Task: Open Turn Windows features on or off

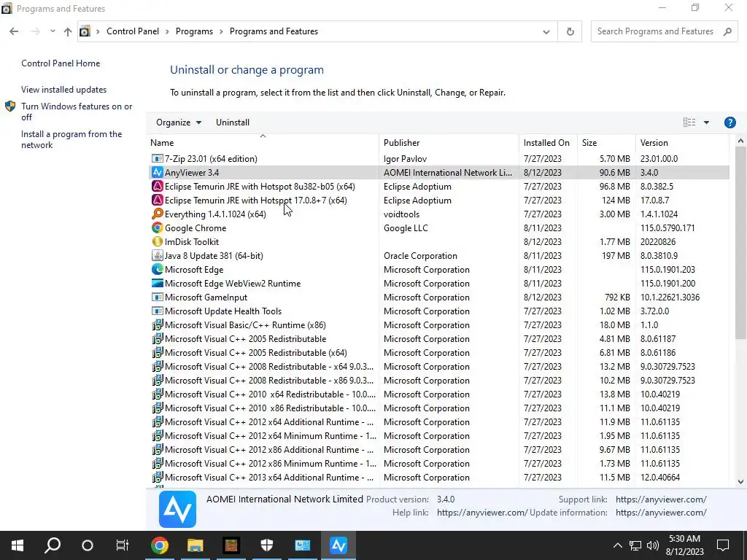Action: [x=77, y=112]
